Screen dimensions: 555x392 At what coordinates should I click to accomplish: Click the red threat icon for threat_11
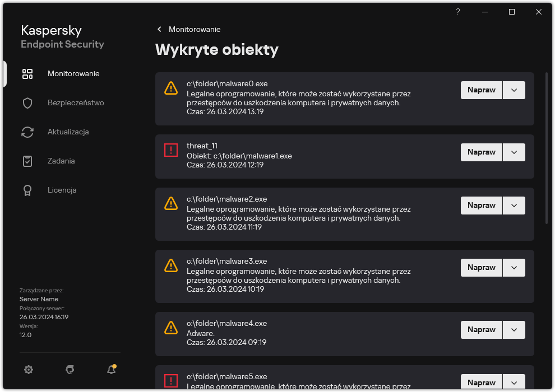click(171, 150)
